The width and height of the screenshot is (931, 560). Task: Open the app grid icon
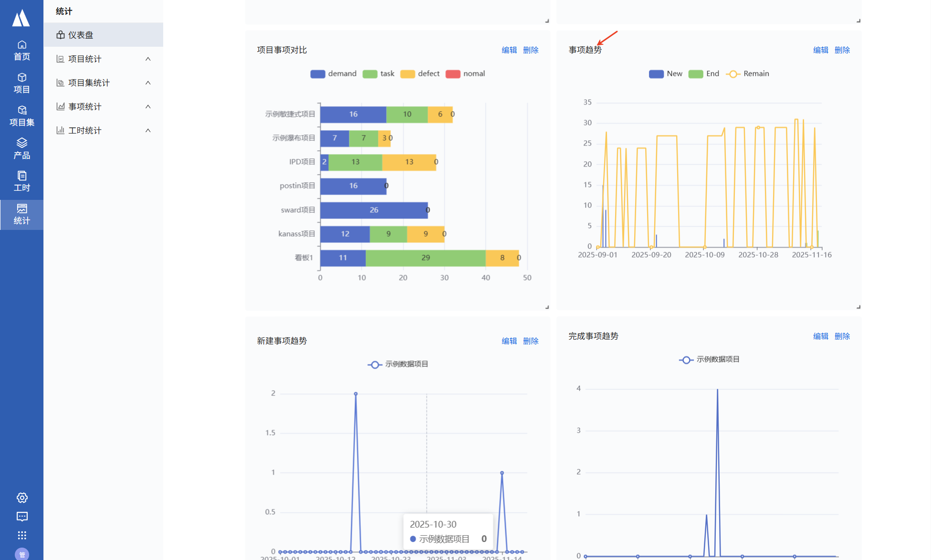tap(22, 535)
